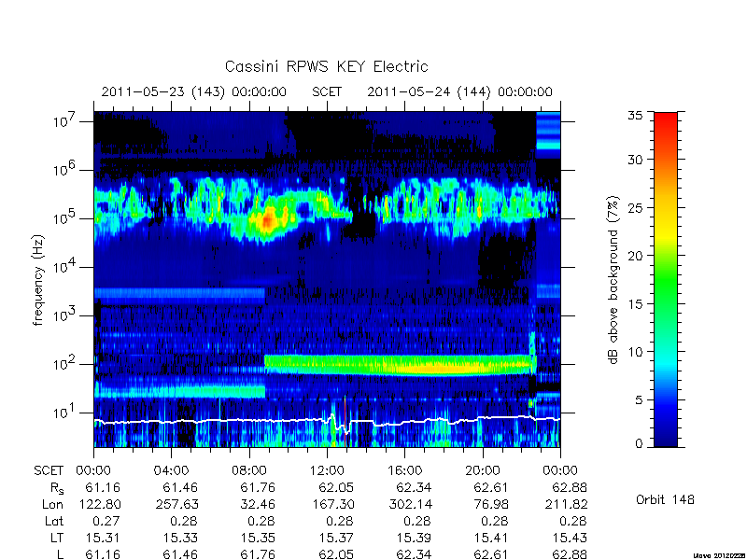
Task: Click the 'Lat' row header
Action: coord(54,522)
